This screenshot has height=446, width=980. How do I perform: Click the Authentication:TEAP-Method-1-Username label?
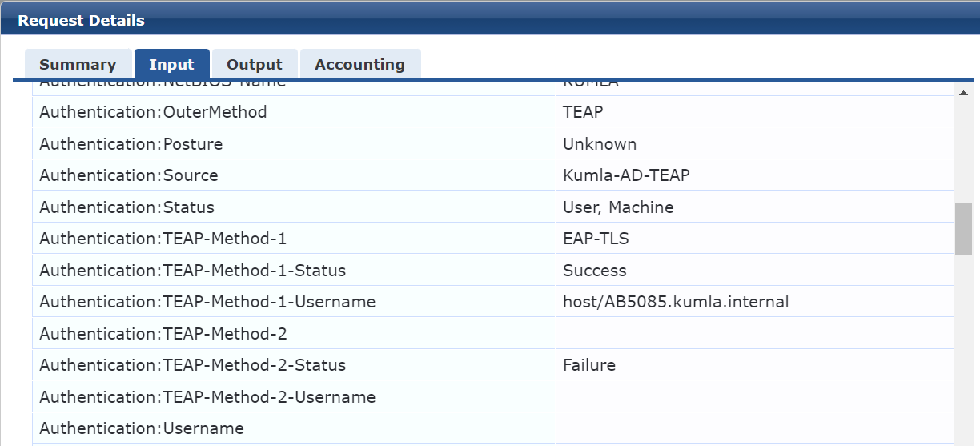click(x=207, y=302)
